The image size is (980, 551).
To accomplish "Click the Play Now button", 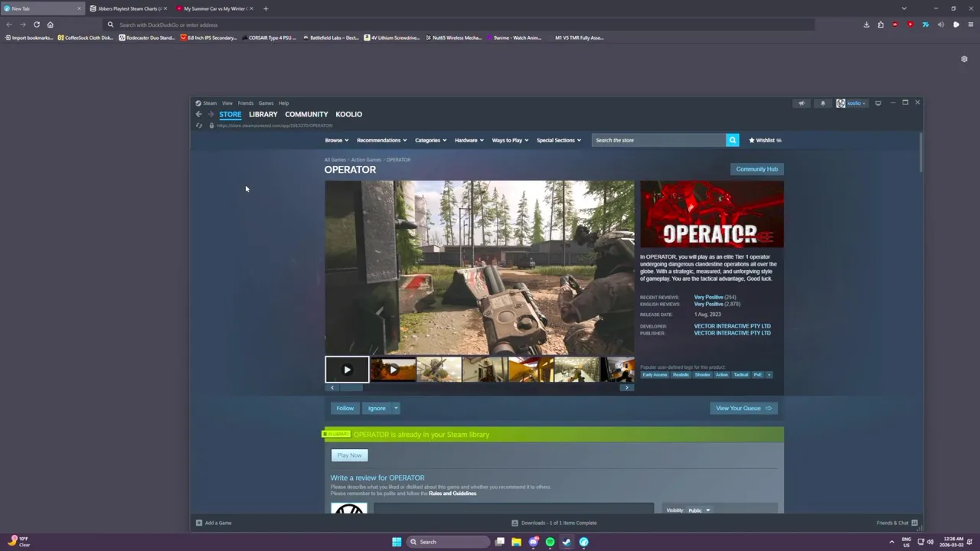I will pyautogui.click(x=349, y=455).
